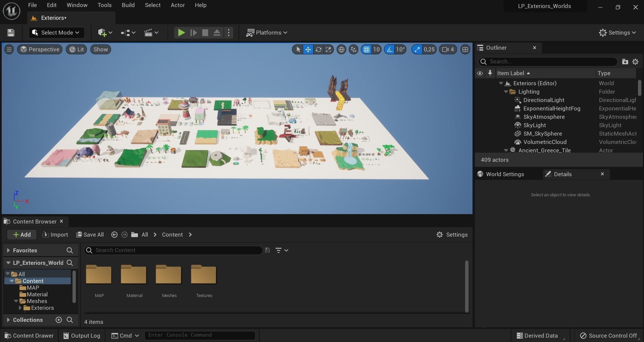Open the Output Log
This screenshot has width=644, height=342.
(82, 336)
